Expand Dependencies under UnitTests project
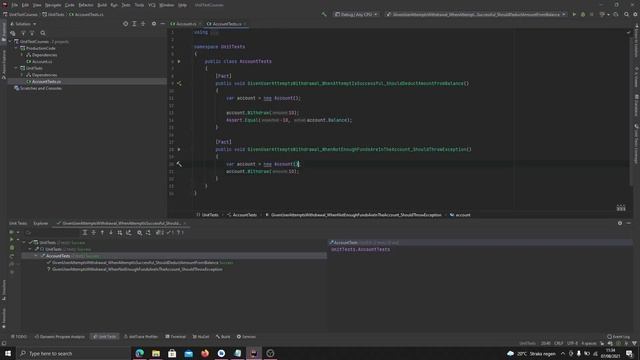The image size is (640, 360). click(22, 75)
